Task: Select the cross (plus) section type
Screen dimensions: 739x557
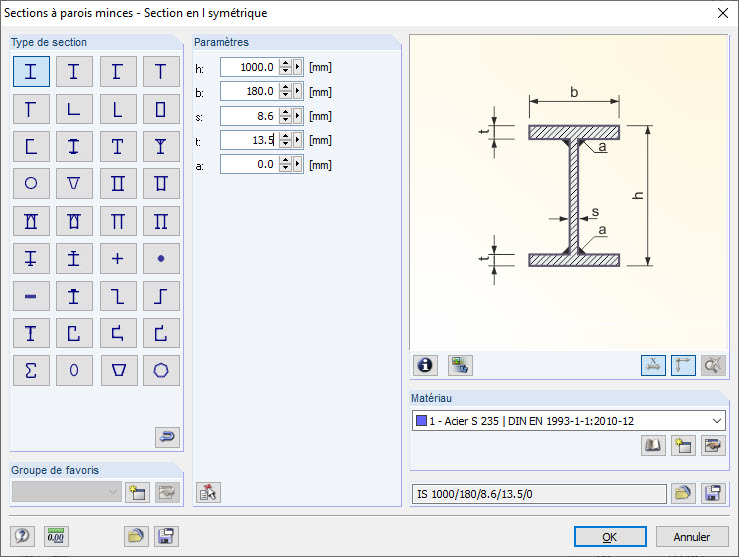Action: [x=118, y=258]
